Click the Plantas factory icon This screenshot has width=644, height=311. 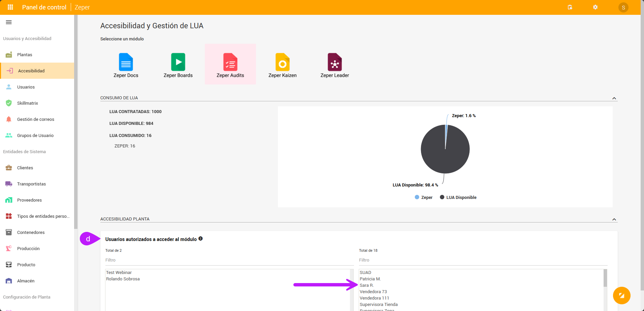pyautogui.click(x=9, y=55)
